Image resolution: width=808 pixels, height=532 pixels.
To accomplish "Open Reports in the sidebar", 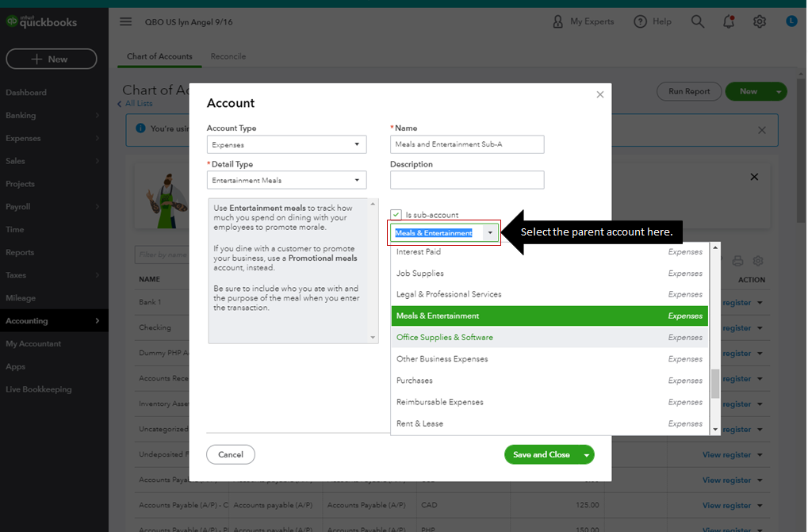I will (x=20, y=252).
